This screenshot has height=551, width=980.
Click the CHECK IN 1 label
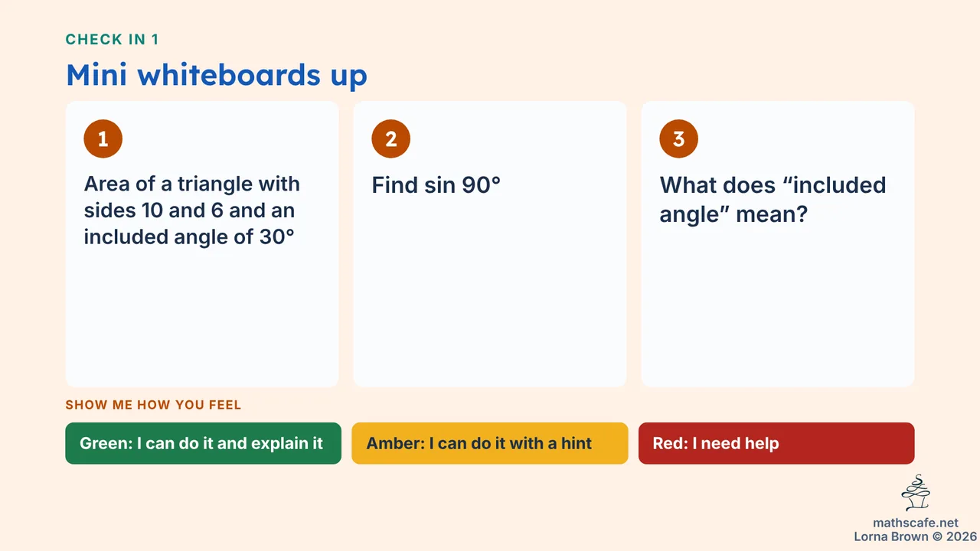click(x=113, y=40)
